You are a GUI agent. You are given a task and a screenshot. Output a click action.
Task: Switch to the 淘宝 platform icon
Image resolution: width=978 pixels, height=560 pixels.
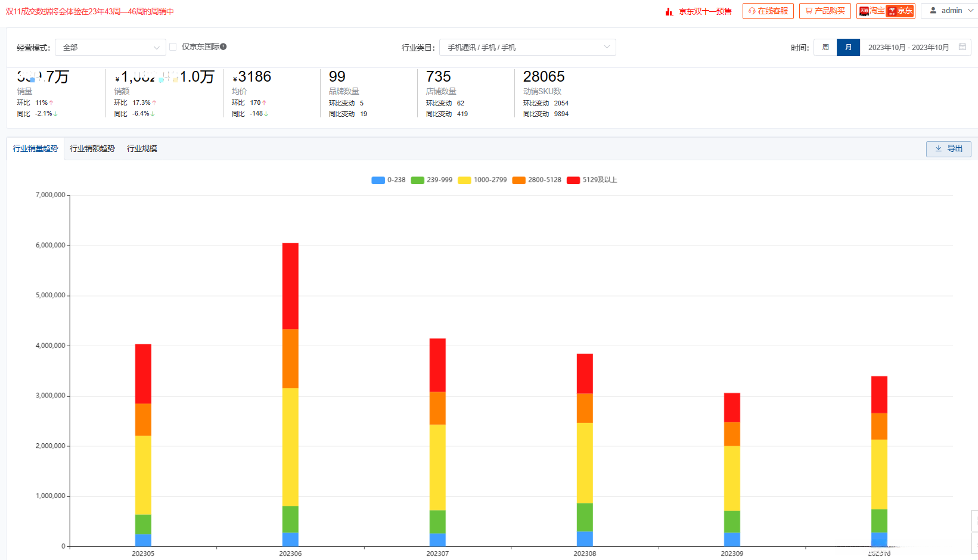click(872, 11)
